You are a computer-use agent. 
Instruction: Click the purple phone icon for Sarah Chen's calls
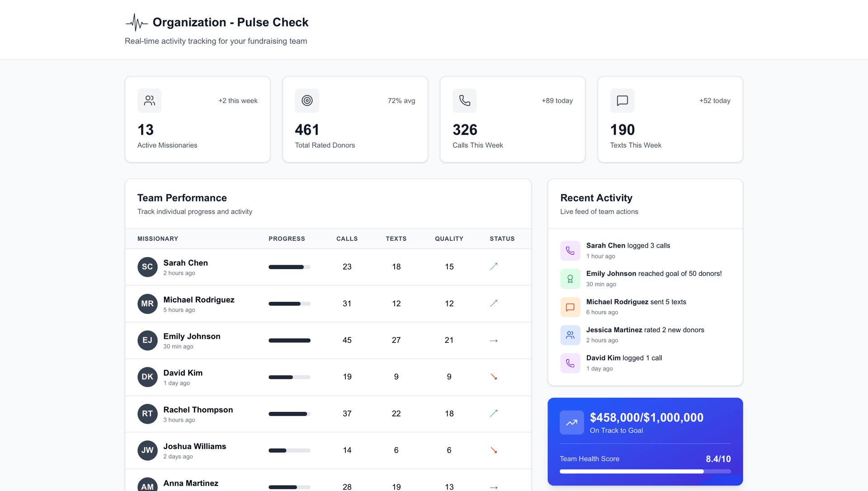[x=570, y=251]
